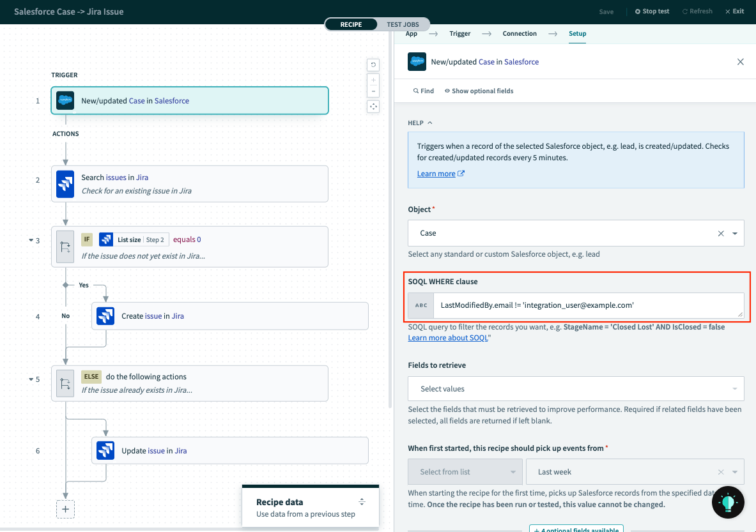Open the Object dropdown showing Case
Screen dimensions: 756x532
[x=734, y=233]
